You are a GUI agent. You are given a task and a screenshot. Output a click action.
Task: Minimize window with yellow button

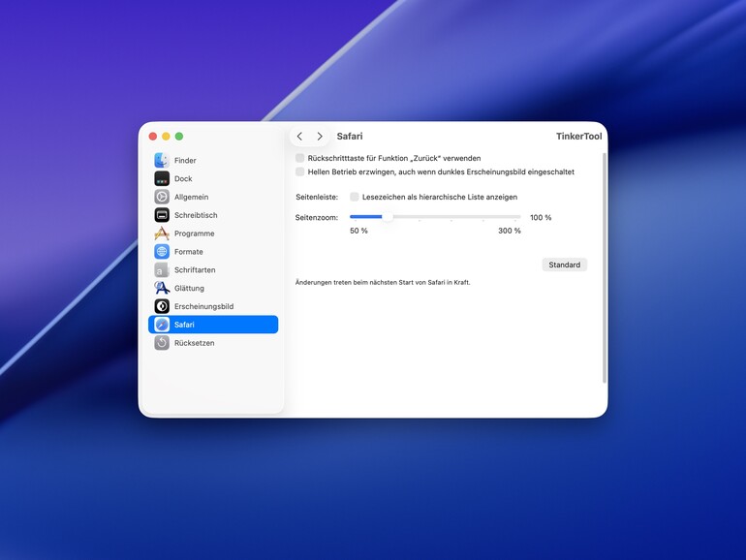pos(166,136)
